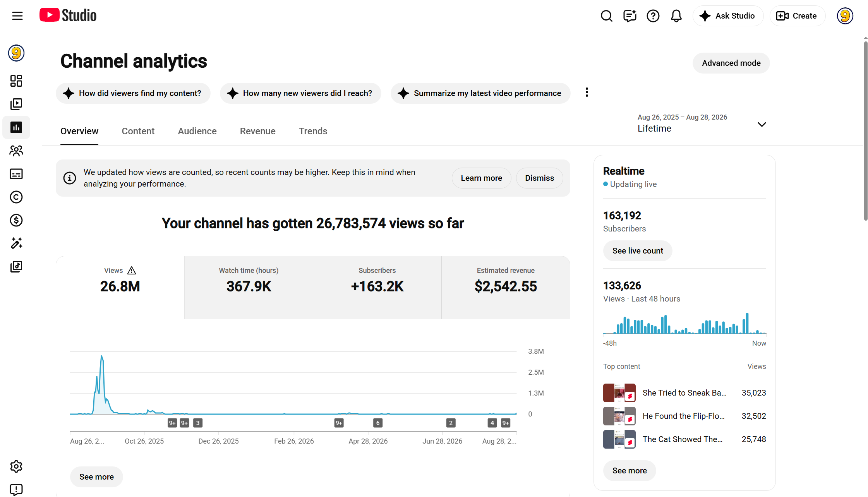This screenshot has width=868, height=497.
Task: Open the account avatar menu top right
Action: (x=845, y=16)
